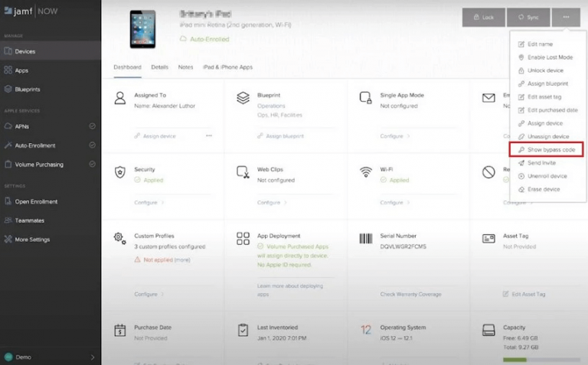Expand the Demo account menu chevron

click(x=92, y=357)
